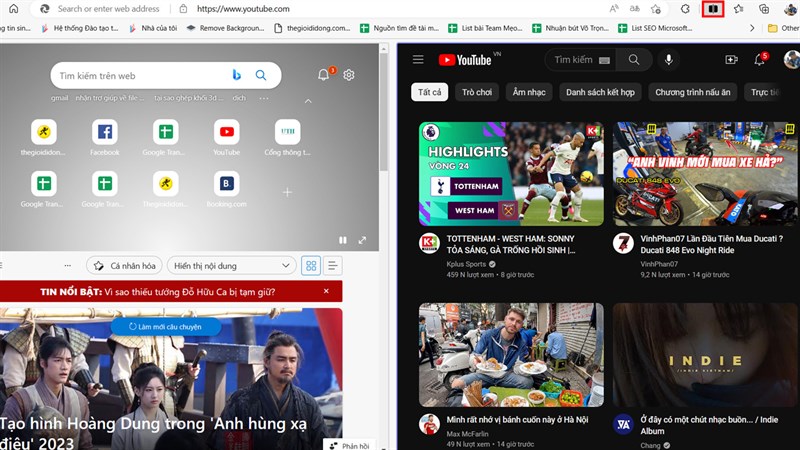Select Danh sách kết hợp chip

pos(601,92)
